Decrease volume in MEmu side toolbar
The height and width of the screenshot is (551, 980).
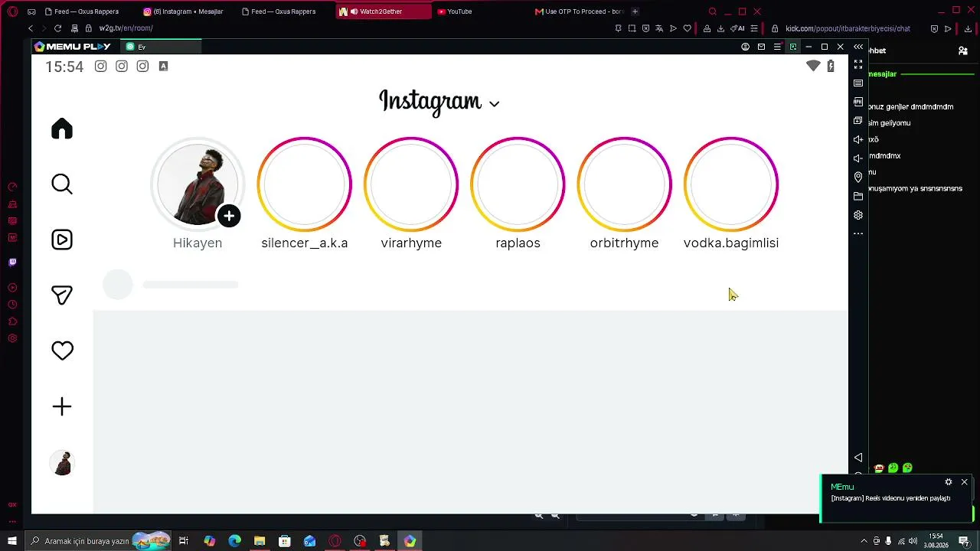[858, 158]
